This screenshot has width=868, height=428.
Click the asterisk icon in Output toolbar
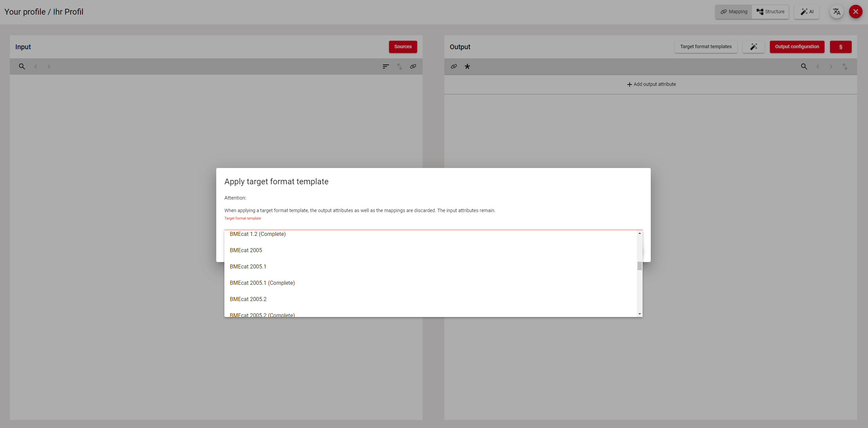coord(467,67)
